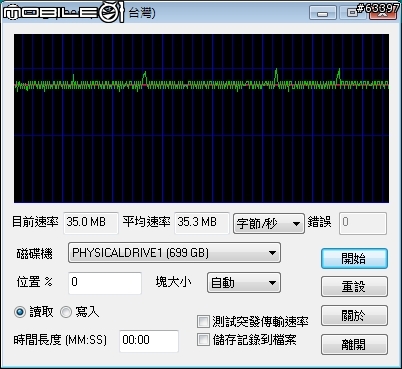Click the 離開 exit button
Viewport: 402px width, 369px height.
point(354,344)
